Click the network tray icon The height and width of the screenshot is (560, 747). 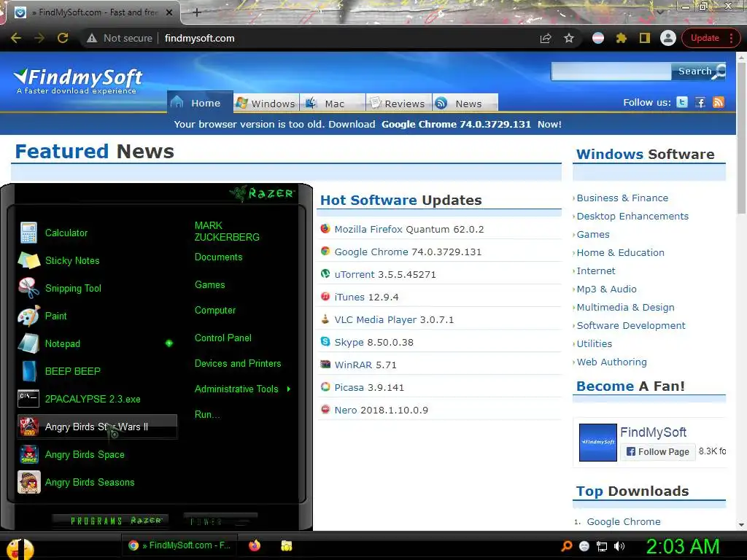coord(602,546)
